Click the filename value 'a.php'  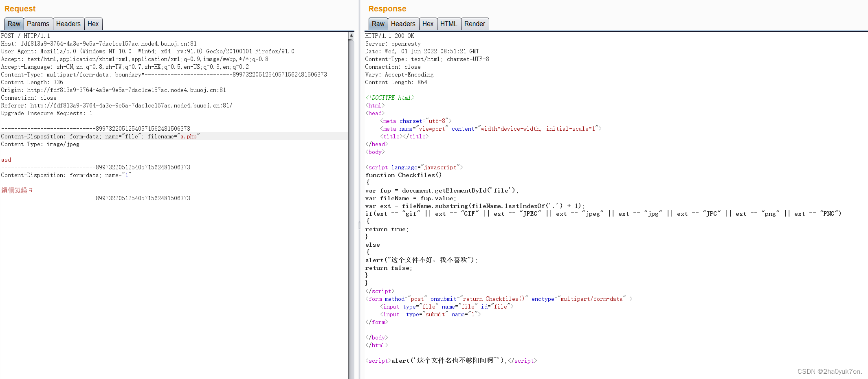pos(188,136)
